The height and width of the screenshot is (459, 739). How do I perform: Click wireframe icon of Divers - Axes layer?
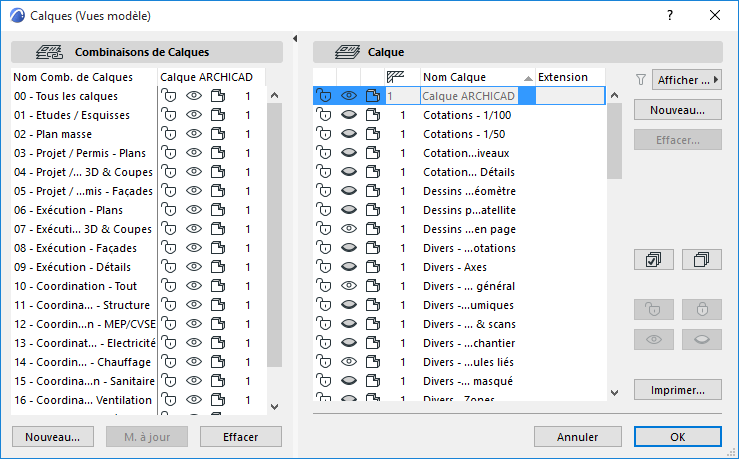(x=373, y=267)
